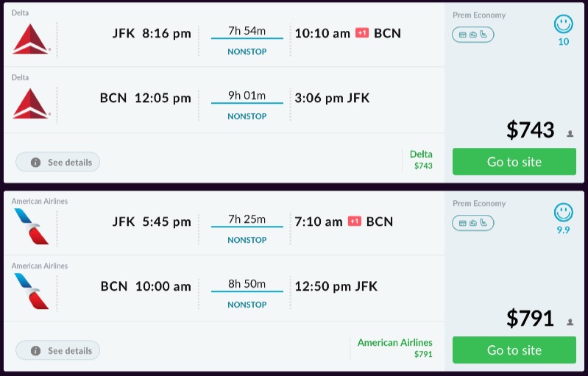Image resolution: width=588 pixels, height=376 pixels.
Task: Click the American Airlines logo on the outbound flight
Action: [x=31, y=226]
